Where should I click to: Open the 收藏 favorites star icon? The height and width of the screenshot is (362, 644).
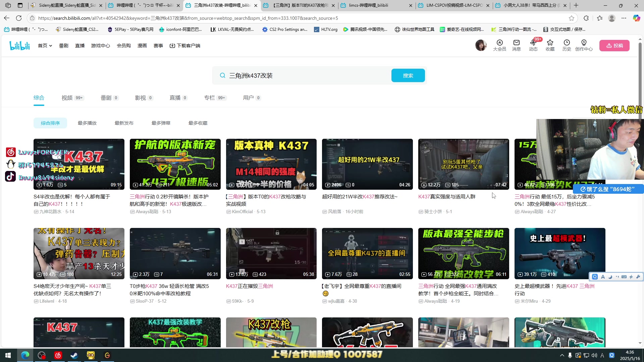(x=550, y=45)
